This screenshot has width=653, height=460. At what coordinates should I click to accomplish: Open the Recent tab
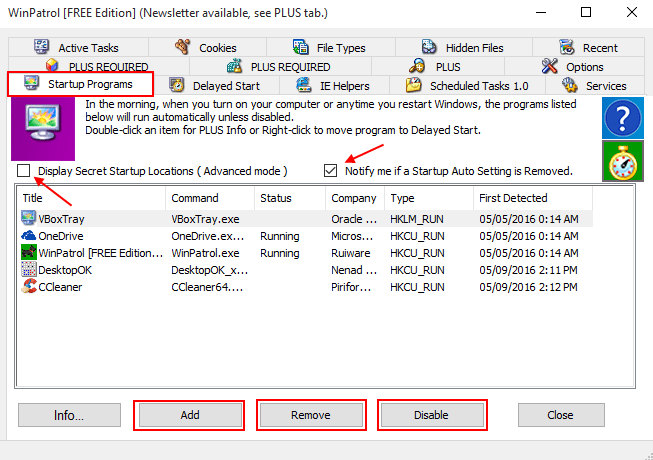pyautogui.click(x=588, y=47)
